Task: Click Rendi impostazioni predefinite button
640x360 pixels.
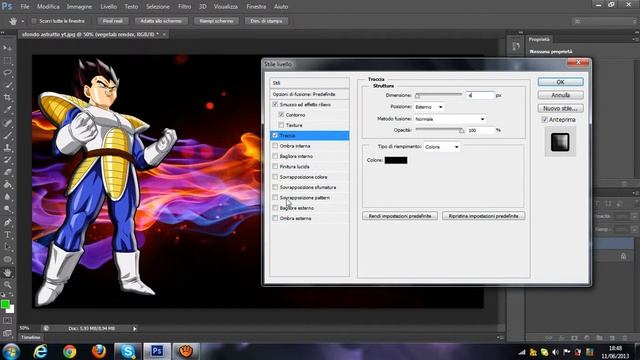Action: click(x=400, y=216)
